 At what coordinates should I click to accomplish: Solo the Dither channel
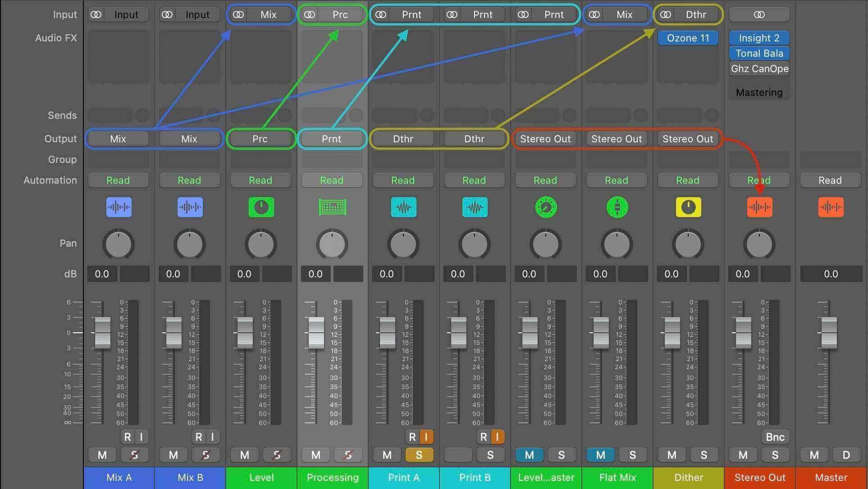tap(704, 455)
